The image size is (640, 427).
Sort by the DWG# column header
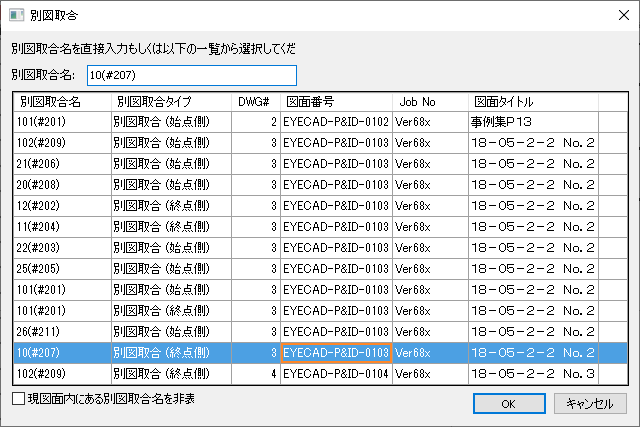[x=254, y=101]
